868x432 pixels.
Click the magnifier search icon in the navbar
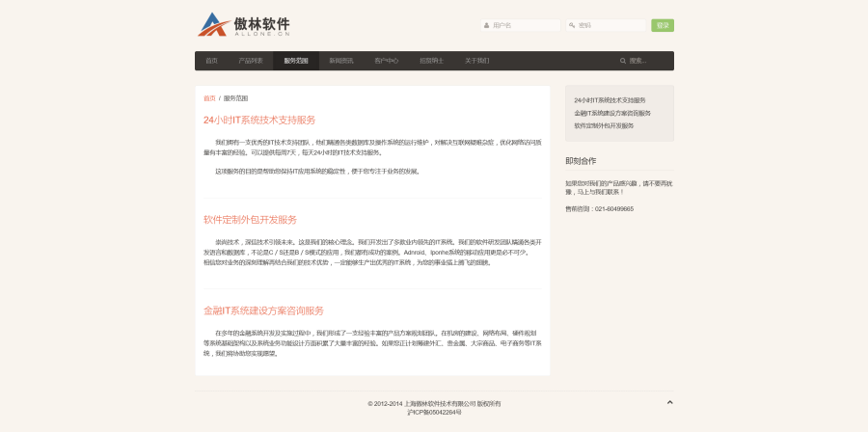(x=623, y=61)
